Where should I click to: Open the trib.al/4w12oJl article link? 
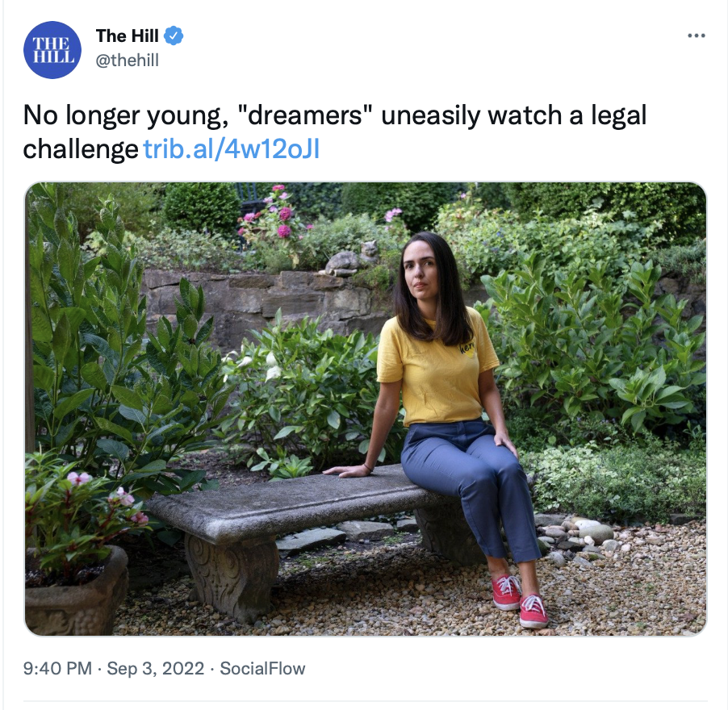[231, 149]
